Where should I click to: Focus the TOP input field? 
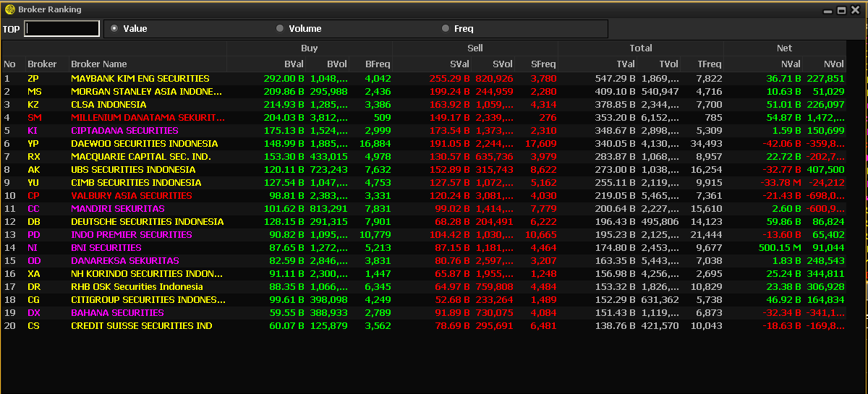62,28
